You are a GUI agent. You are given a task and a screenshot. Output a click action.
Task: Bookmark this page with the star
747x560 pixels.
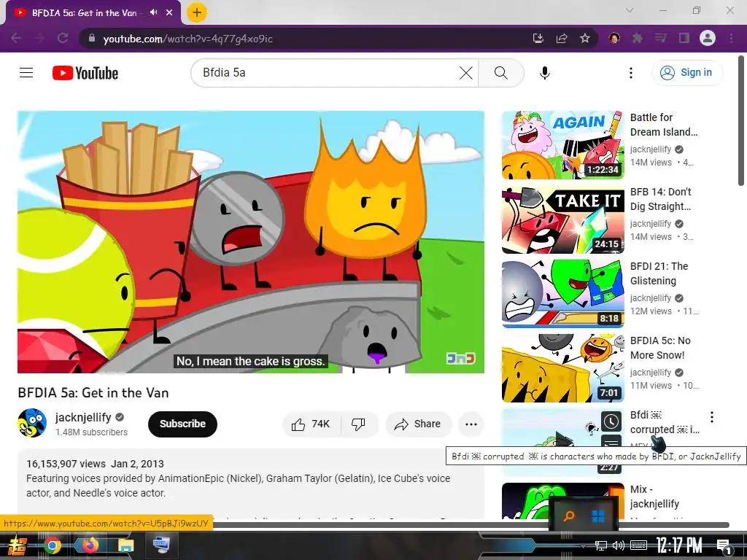point(585,39)
